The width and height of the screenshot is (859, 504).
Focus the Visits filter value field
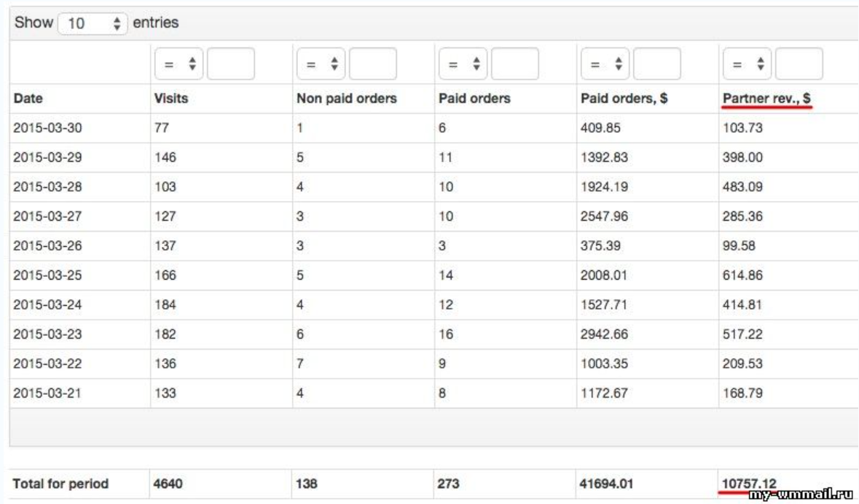coord(231,64)
